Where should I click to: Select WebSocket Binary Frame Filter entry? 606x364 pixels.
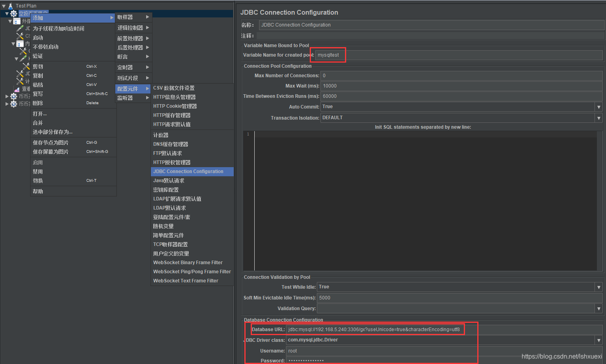click(x=192, y=263)
